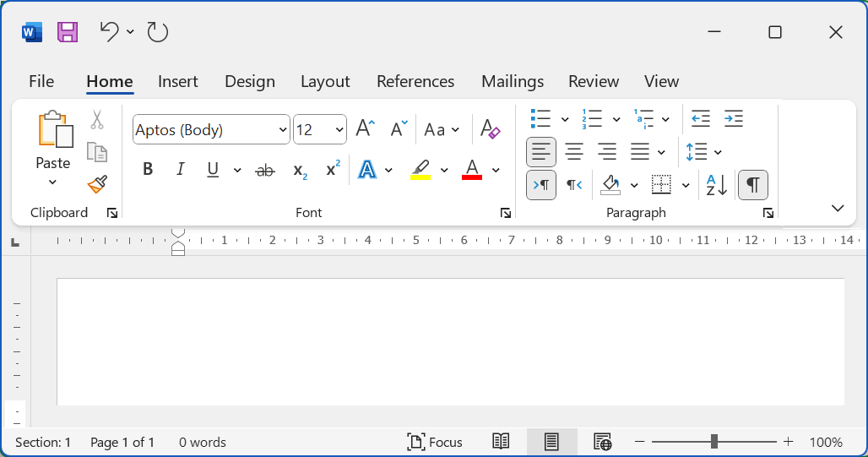Click the Save icon in title bar
The image size is (868, 457).
(68, 32)
